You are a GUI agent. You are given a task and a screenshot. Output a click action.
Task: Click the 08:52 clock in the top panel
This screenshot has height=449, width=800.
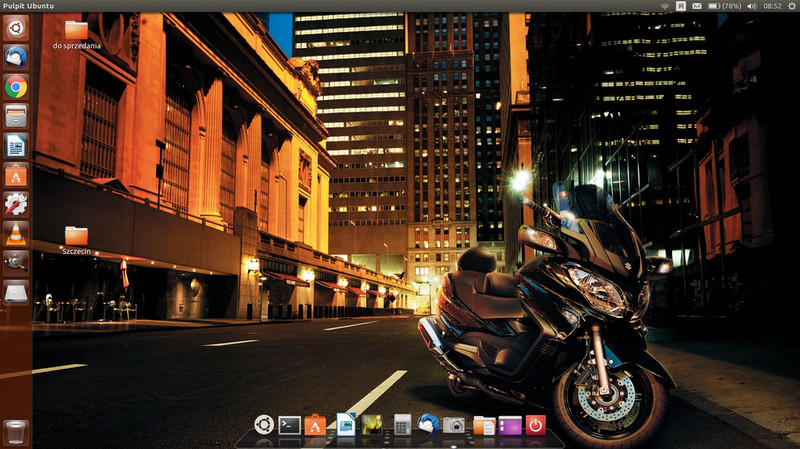click(773, 6)
